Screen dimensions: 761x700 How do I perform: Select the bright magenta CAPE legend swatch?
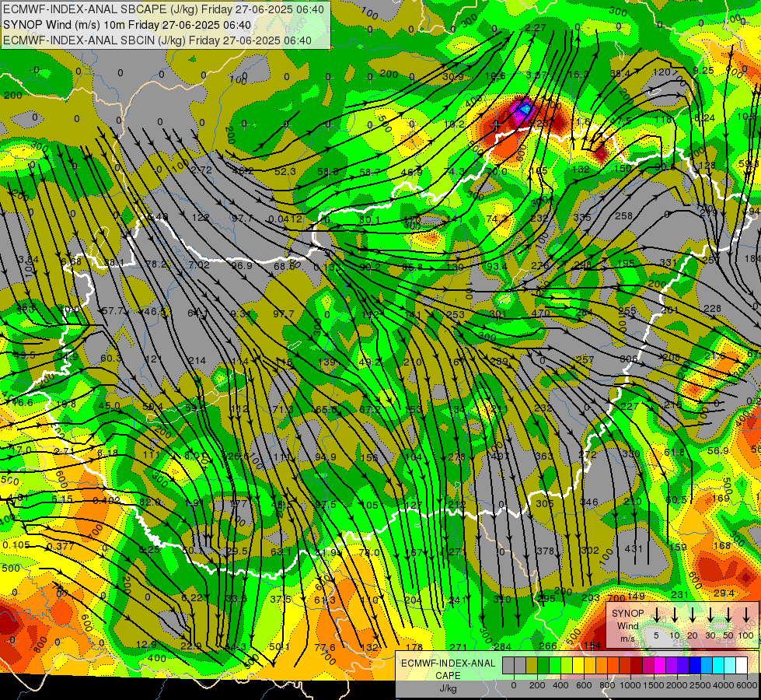click(x=661, y=666)
